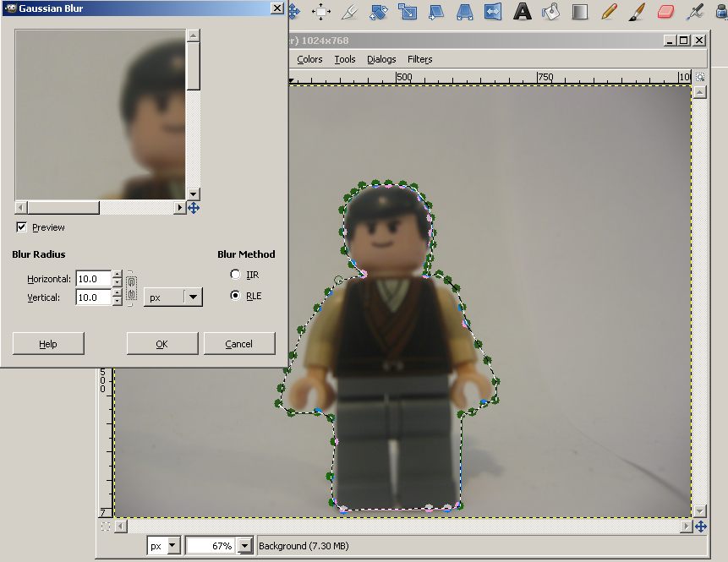The width and height of the screenshot is (728, 562).
Task: Click the preview scroll-left arrow
Action: pos(21,207)
